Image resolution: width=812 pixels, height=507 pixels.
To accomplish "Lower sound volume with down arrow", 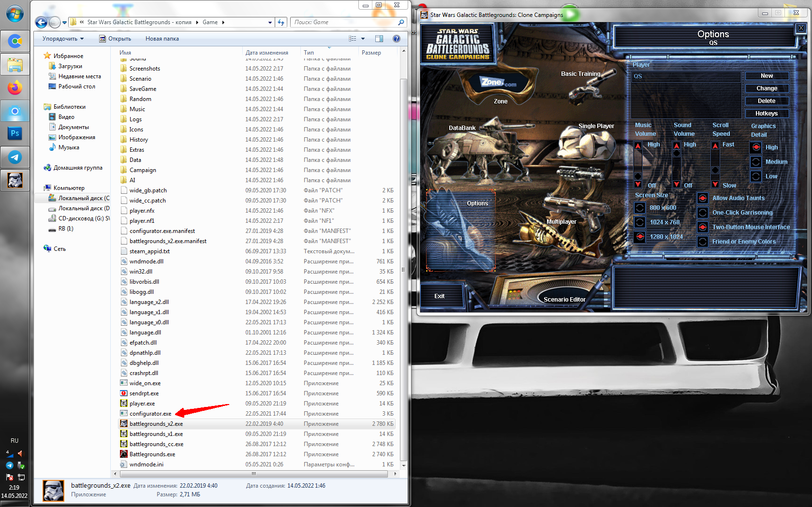I will click(x=677, y=184).
